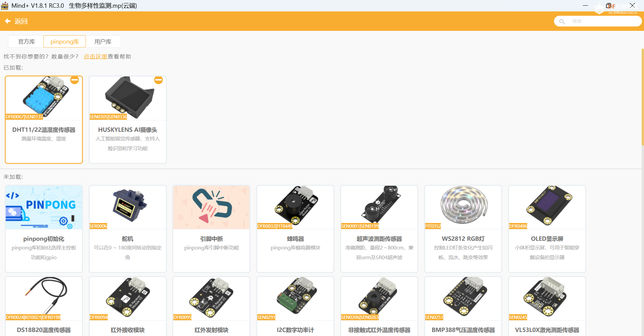Open the 点击这里 help link

[x=95, y=56]
